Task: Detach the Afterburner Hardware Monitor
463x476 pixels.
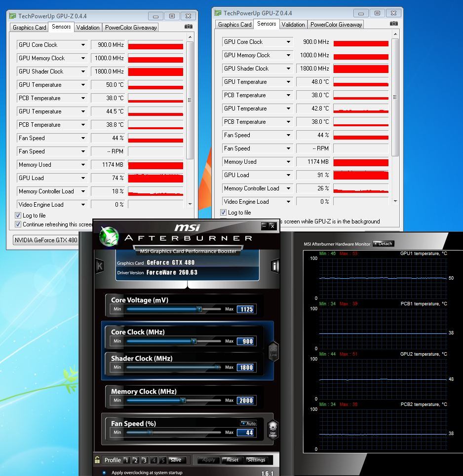Action: click(x=384, y=244)
